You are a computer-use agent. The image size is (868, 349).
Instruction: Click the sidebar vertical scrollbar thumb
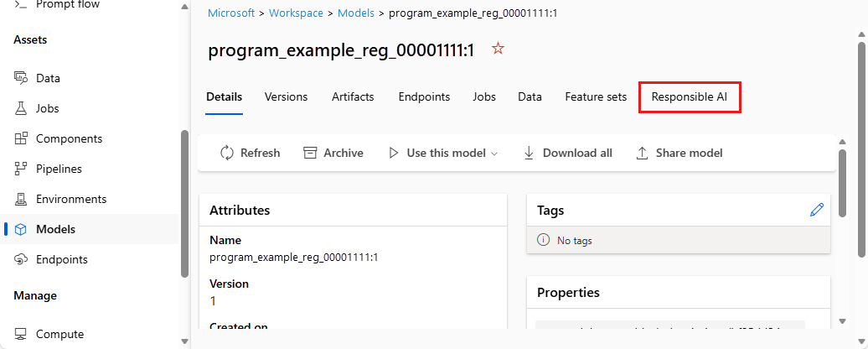click(185, 203)
